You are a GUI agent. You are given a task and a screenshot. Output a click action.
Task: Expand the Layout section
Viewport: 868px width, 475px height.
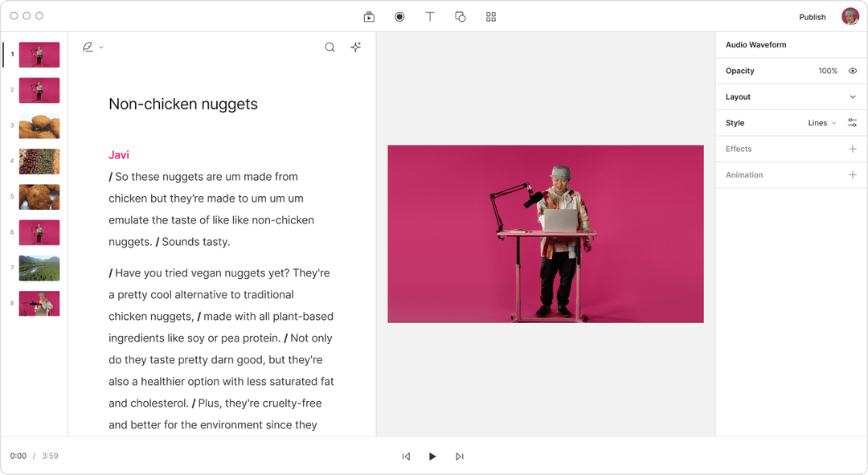point(854,96)
